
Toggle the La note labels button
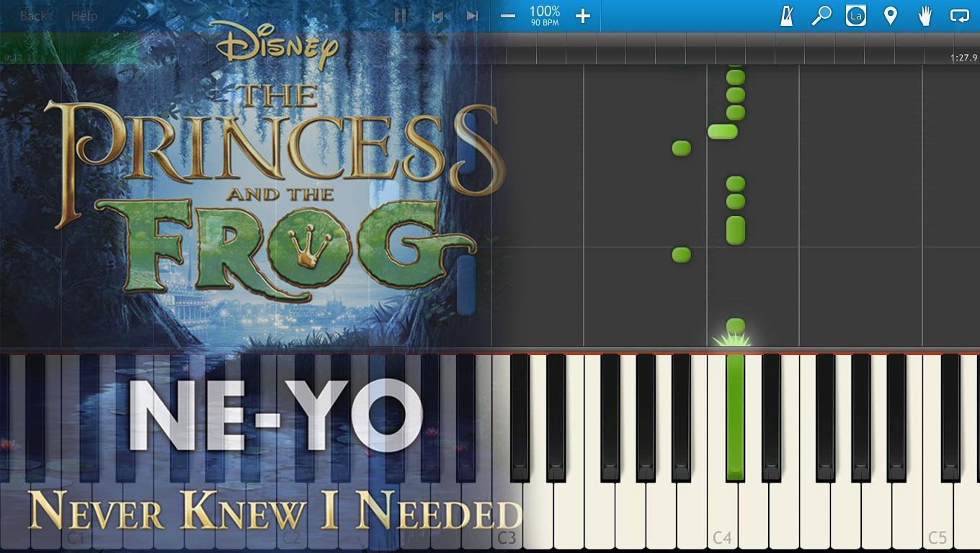856,16
